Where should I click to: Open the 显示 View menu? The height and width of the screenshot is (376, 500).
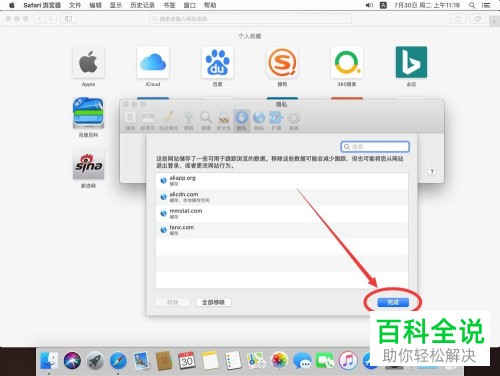[x=116, y=5]
